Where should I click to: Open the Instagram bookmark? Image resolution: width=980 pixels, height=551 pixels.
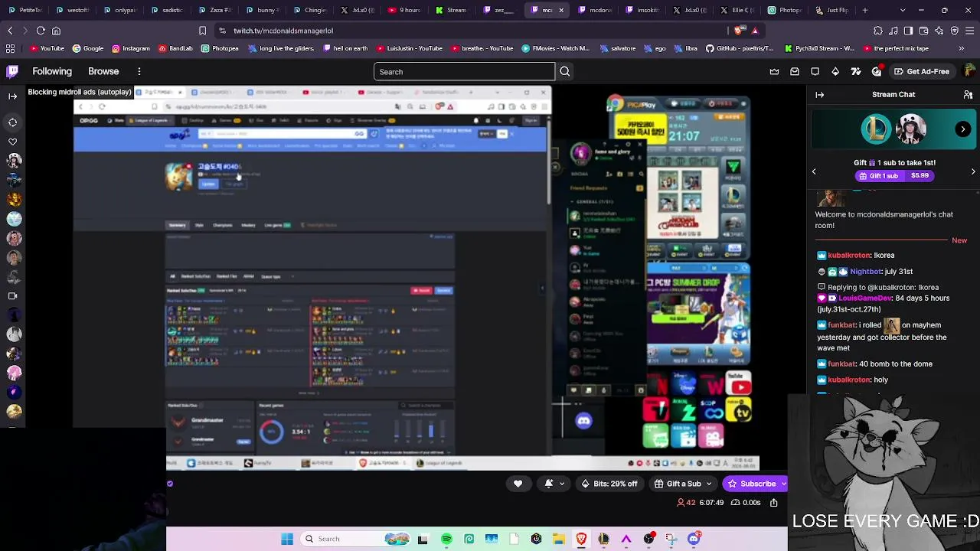coord(131,48)
